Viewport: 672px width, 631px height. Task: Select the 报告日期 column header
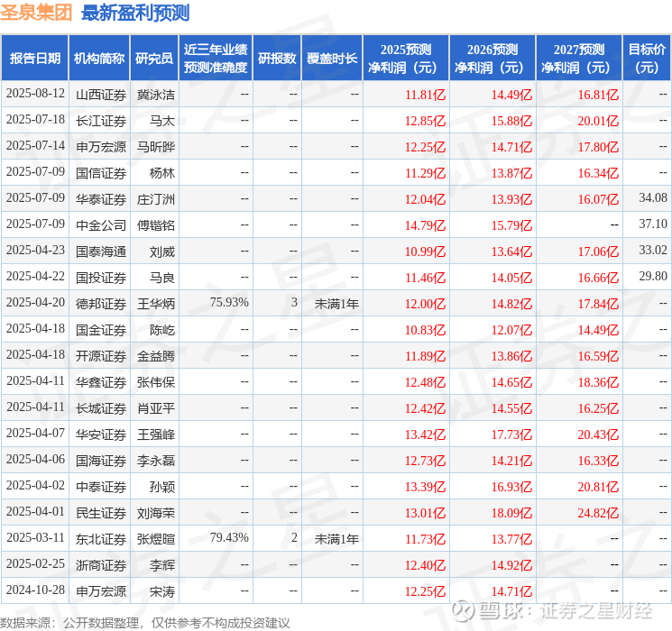[x=34, y=59]
